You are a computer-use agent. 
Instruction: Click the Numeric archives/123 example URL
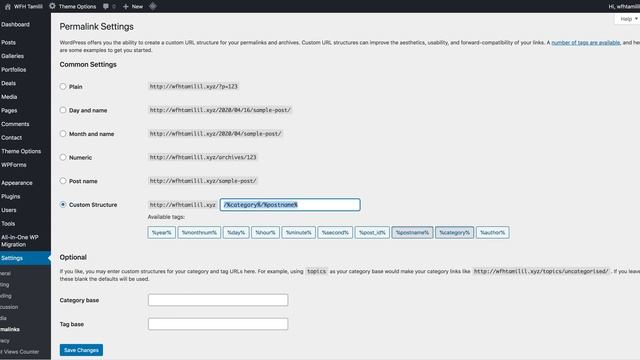point(203,157)
